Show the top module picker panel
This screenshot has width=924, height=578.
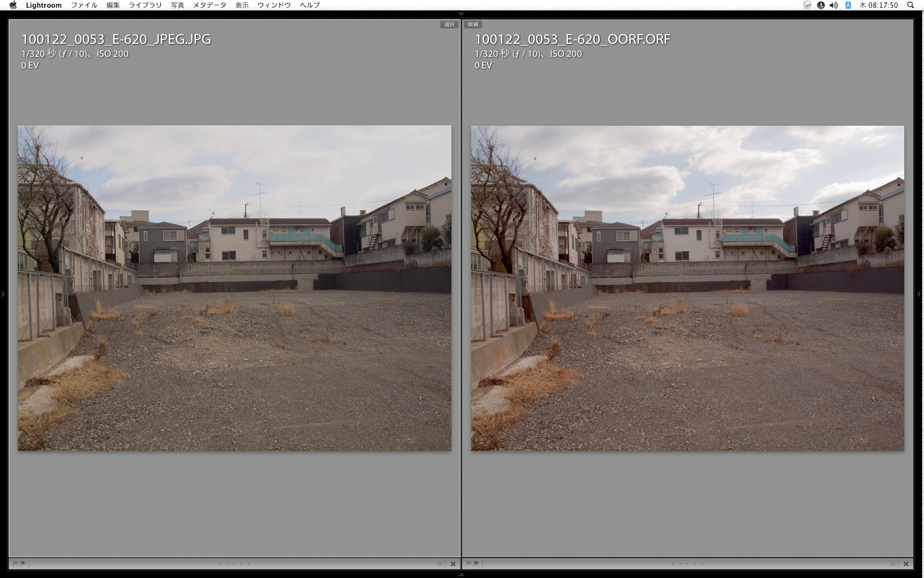coord(461,14)
